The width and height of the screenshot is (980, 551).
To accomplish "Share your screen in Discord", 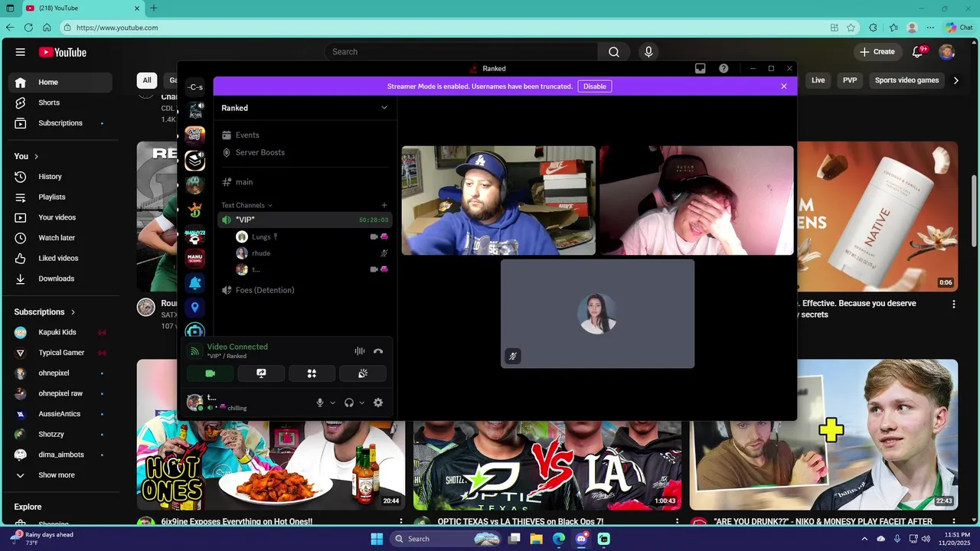I will click(x=261, y=373).
